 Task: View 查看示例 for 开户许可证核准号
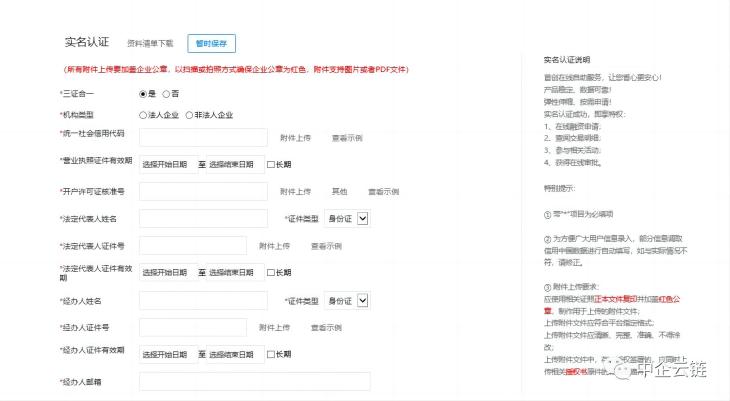point(383,191)
